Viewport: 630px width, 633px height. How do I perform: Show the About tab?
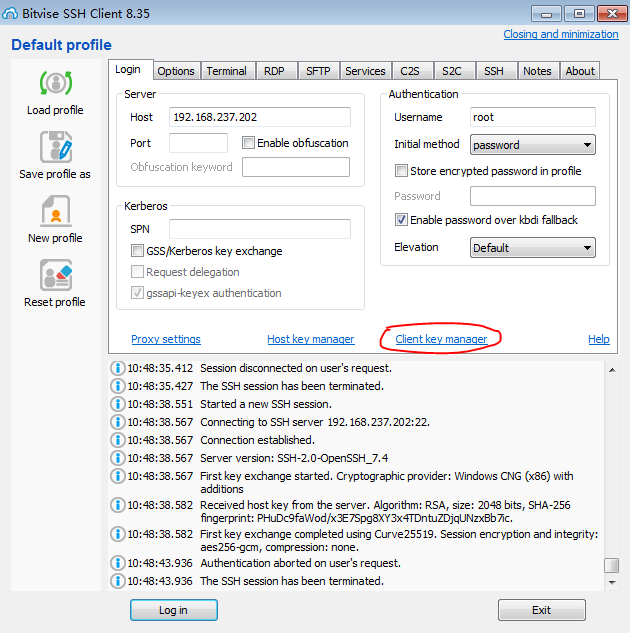pos(580,71)
